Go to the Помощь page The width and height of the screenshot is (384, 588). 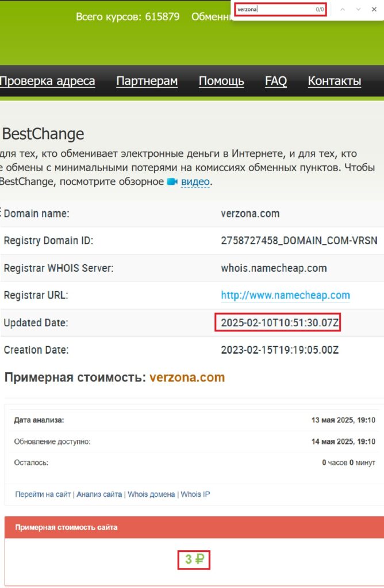221,81
